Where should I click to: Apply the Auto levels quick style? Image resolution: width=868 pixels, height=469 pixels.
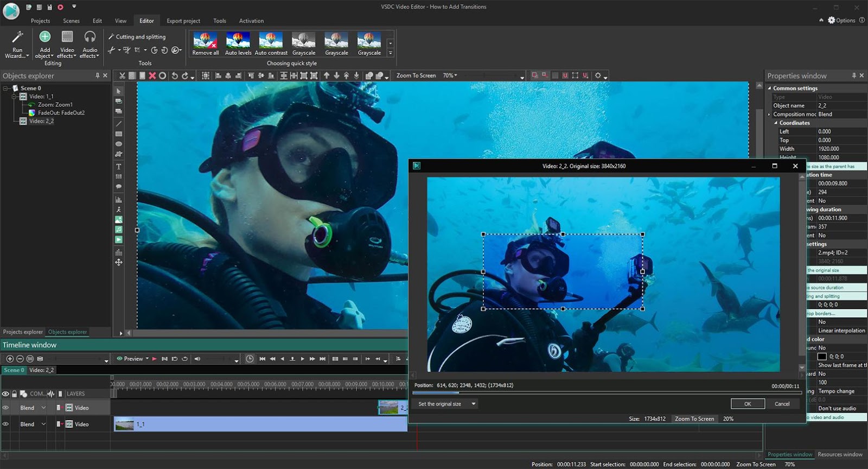point(238,43)
